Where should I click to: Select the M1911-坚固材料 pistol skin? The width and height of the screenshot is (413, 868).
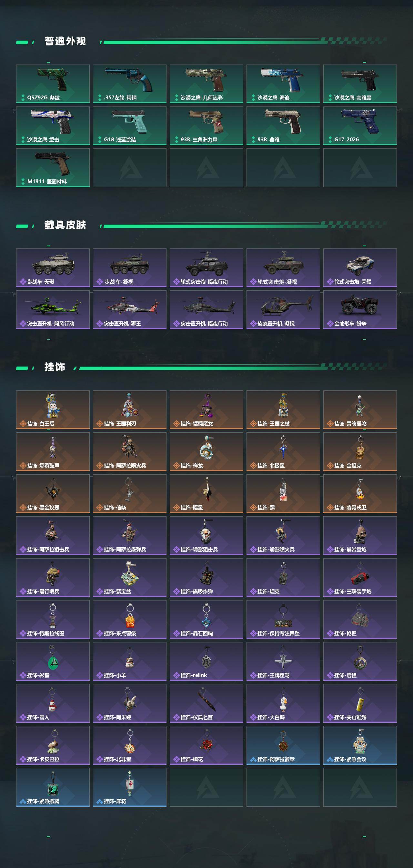tap(53, 168)
